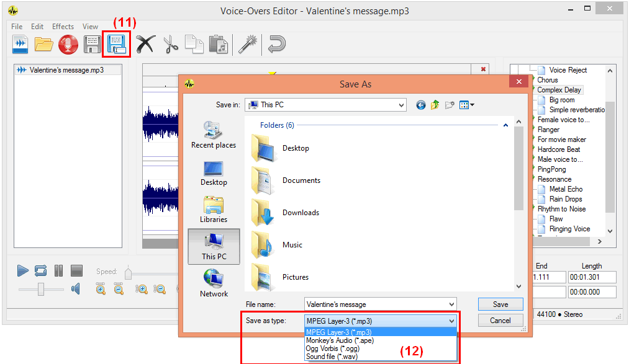Select the Flanger effect in the list
This screenshot has height=364, width=629.
coord(549,129)
